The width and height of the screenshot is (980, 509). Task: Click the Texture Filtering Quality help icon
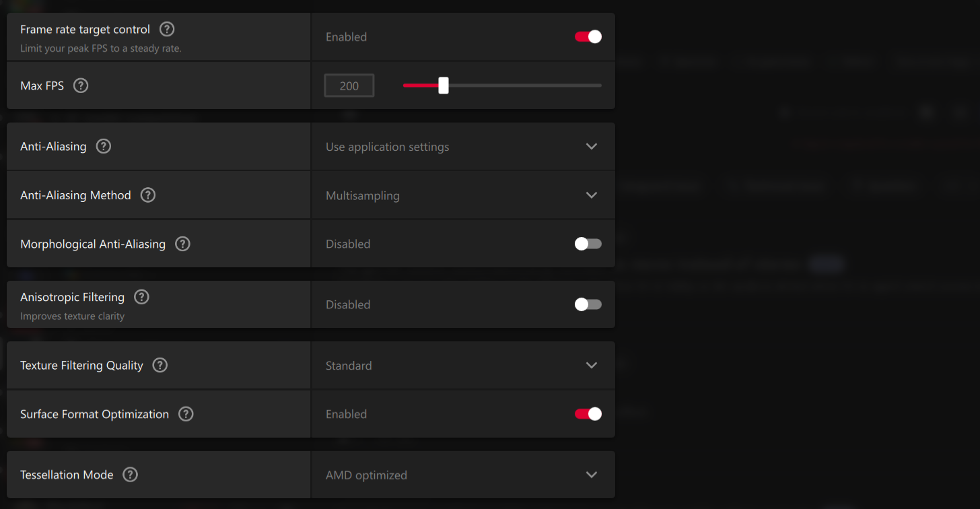point(160,365)
